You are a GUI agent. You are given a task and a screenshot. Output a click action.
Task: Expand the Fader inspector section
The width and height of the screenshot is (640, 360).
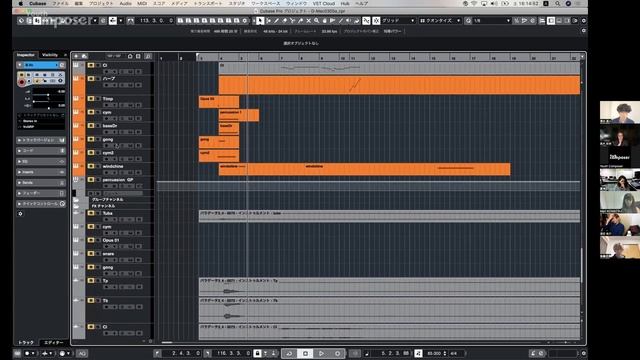pos(41,193)
